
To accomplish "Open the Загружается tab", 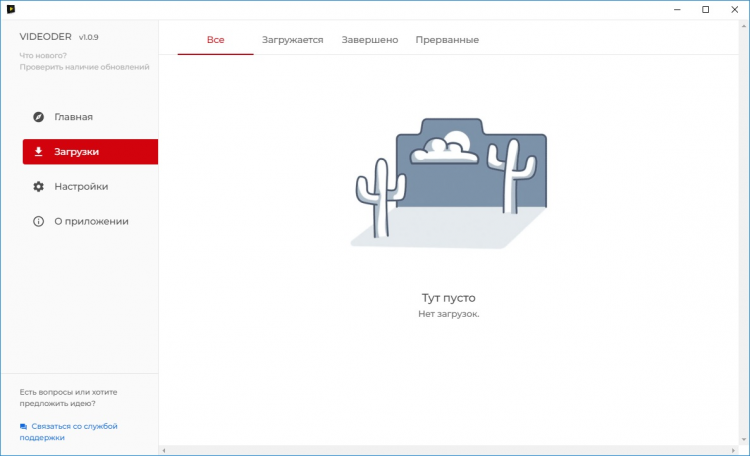I will 292,40.
